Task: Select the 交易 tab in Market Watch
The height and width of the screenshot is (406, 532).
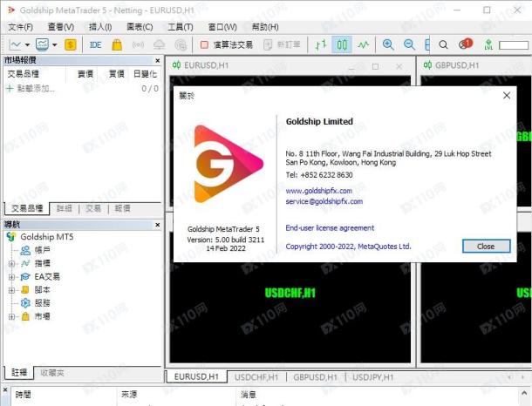Action: coord(93,208)
